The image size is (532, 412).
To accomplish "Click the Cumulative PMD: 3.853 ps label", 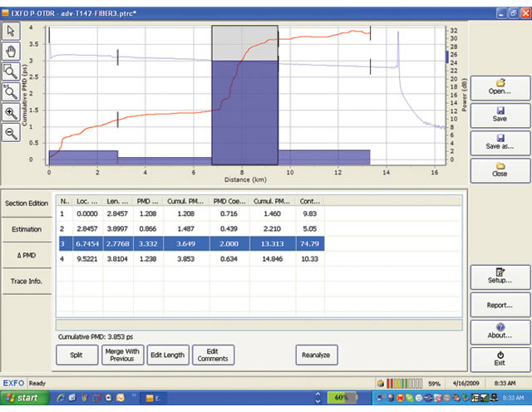I will tap(96, 336).
